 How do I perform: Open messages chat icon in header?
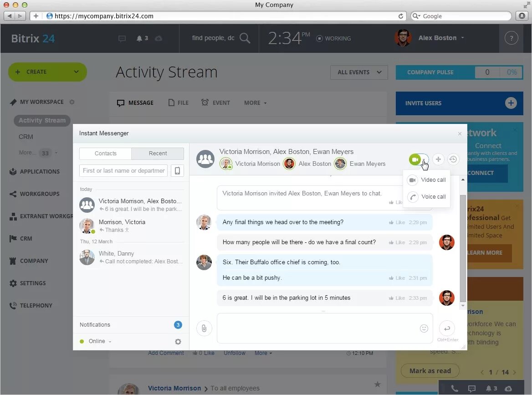(122, 38)
